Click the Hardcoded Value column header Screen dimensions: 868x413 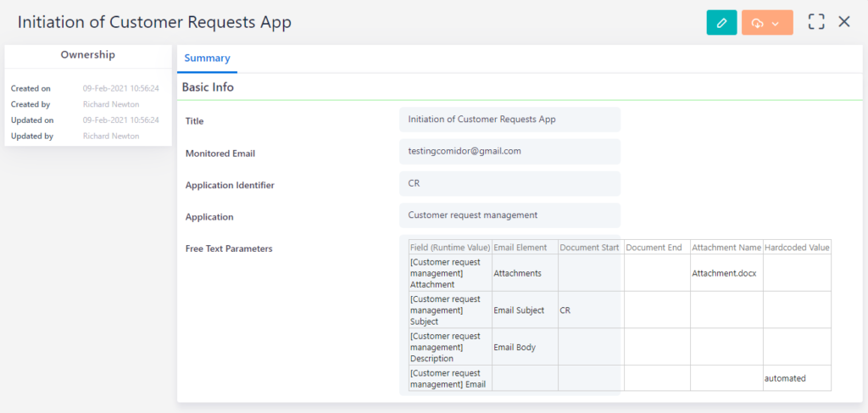coord(797,248)
